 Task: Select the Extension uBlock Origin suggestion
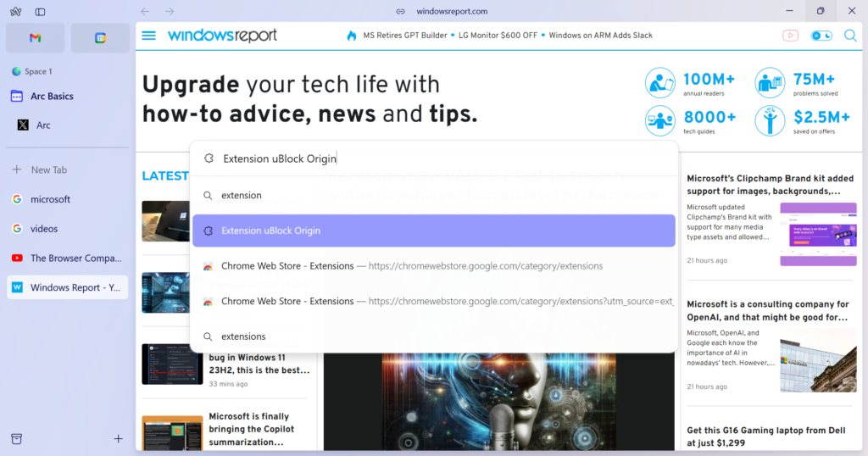[433, 231]
